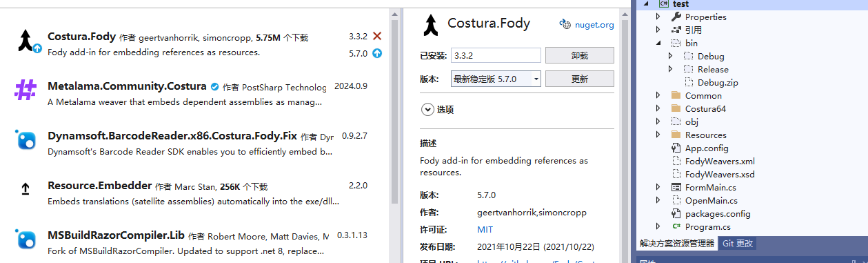Click the Resource.Embedder upload arrow icon
Screen dimensions: 868x263
[x=26, y=188]
